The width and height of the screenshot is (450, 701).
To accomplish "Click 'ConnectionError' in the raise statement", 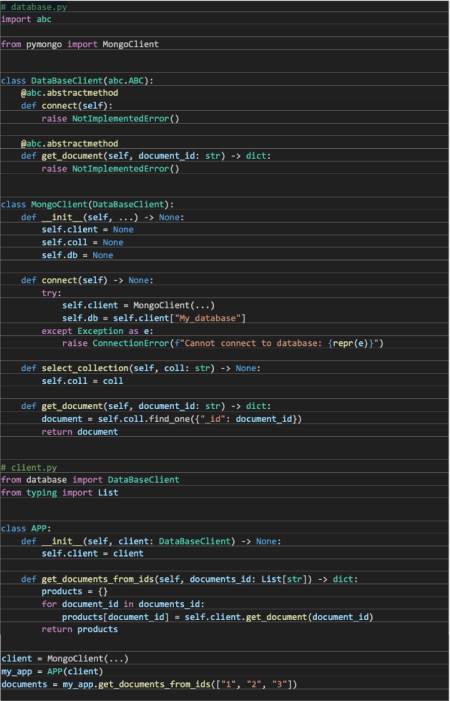I will tap(131, 343).
